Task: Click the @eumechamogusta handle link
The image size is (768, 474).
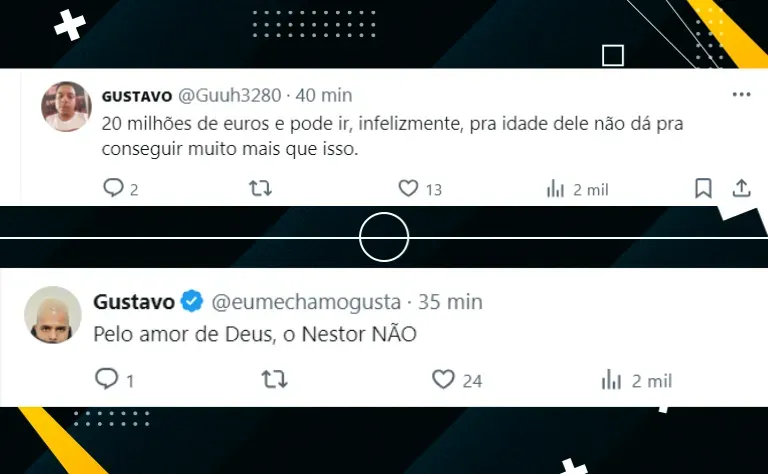Action: [306, 302]
